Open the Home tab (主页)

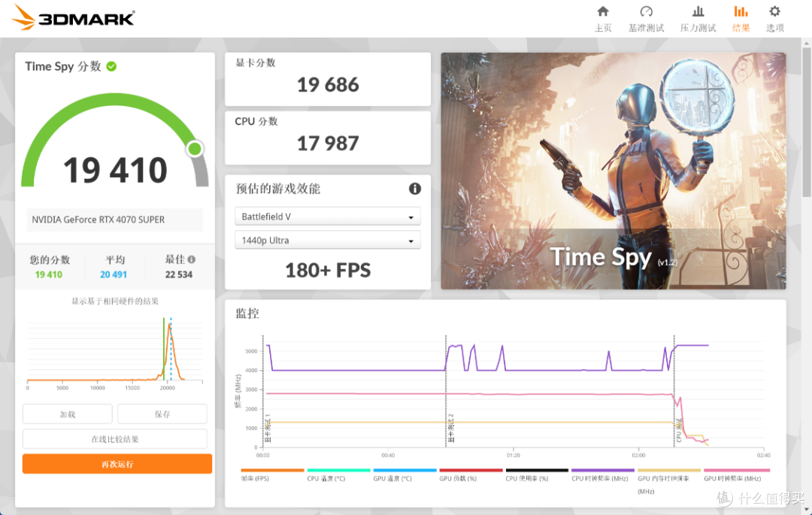point(603,19)
